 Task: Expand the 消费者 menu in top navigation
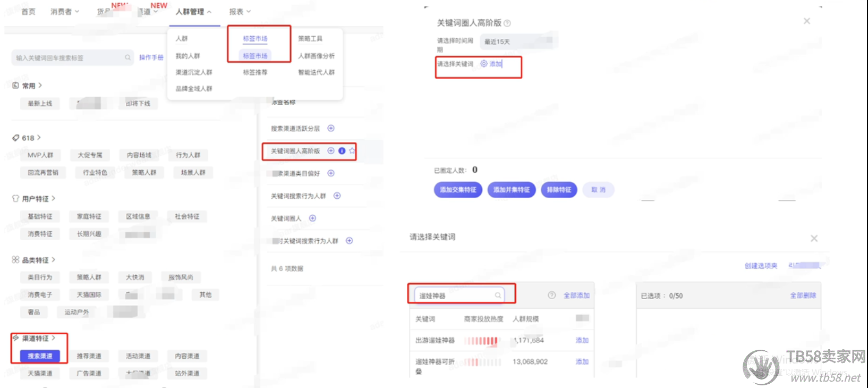click(64, 12)
